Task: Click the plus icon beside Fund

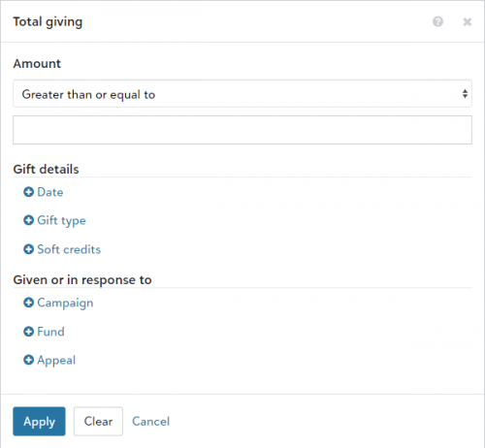Action: point(28,332)
